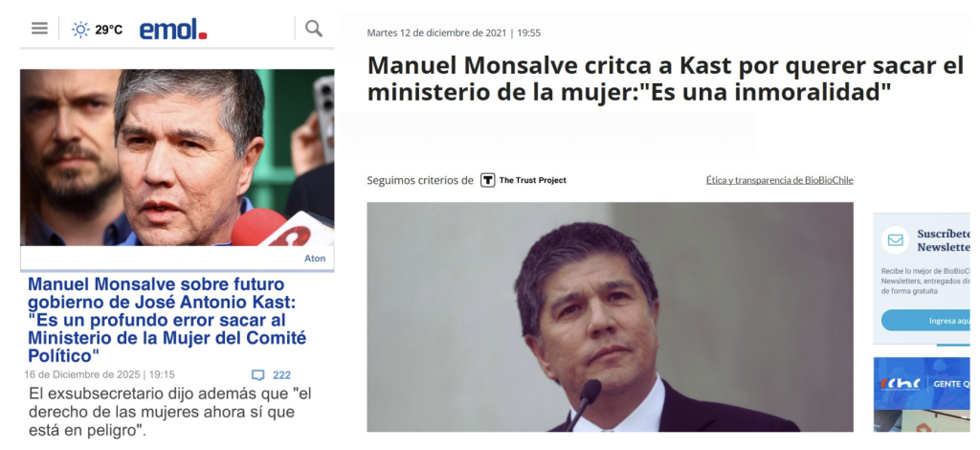Click the magnifying glass search icon
Screen dimensions: 980x450
click(x=314, y=28)
